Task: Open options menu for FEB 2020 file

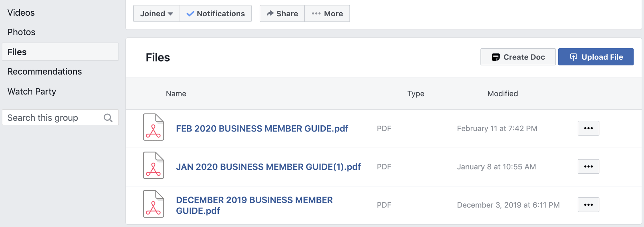Action: tap(588, 128)
